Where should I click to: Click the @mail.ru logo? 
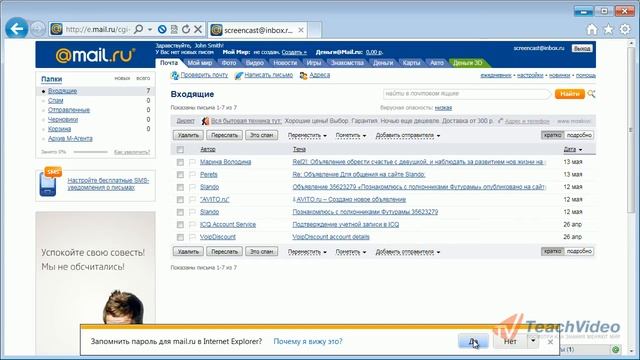pyautogui.click(x=95, y=55)
